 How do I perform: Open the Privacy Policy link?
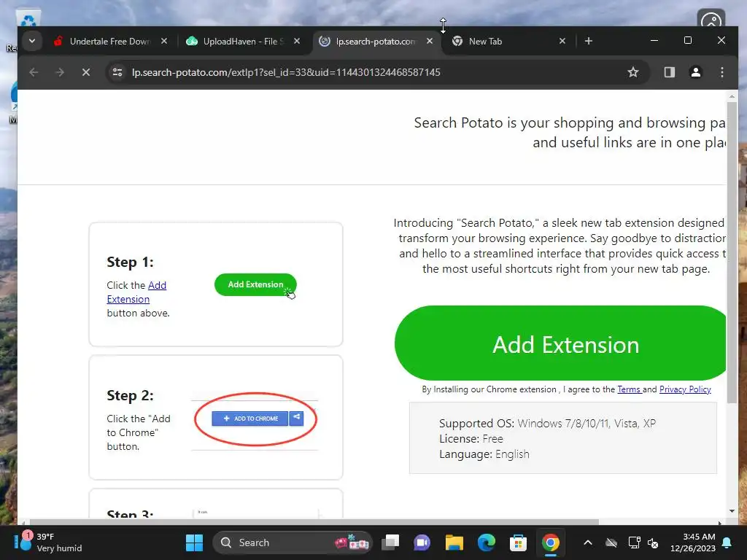(x=685, y=389)
